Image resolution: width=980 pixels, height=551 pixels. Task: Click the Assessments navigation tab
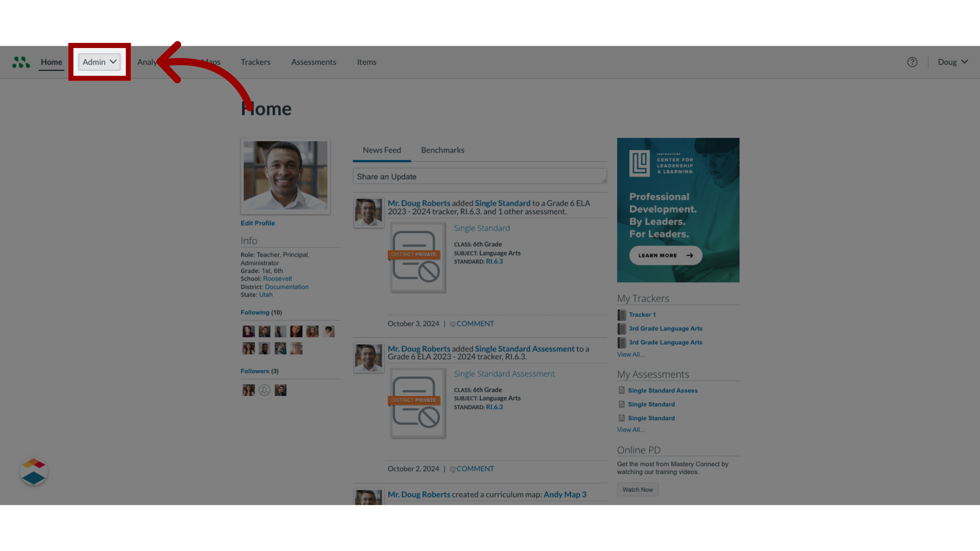314,62
